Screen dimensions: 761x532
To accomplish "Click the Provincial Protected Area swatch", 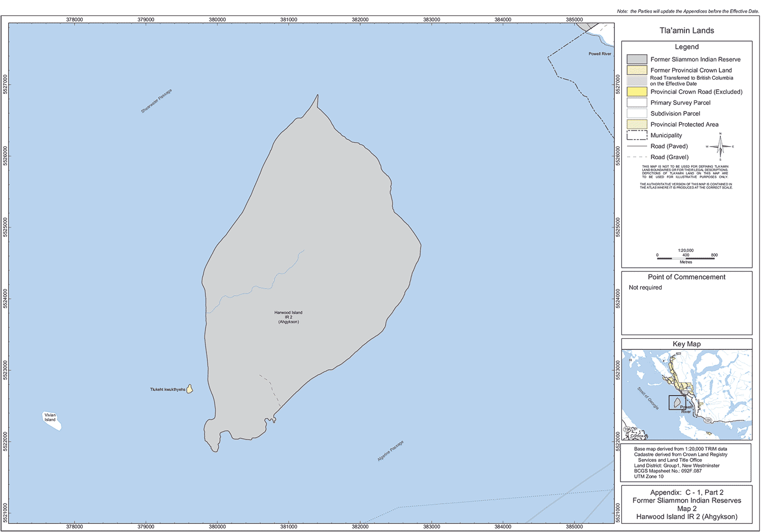I will click(637, 124).
